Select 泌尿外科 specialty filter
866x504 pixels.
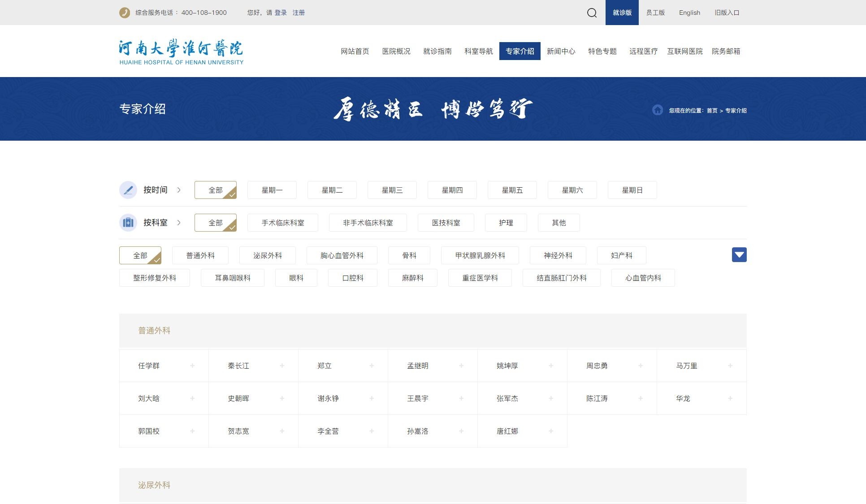click(267, 255)
